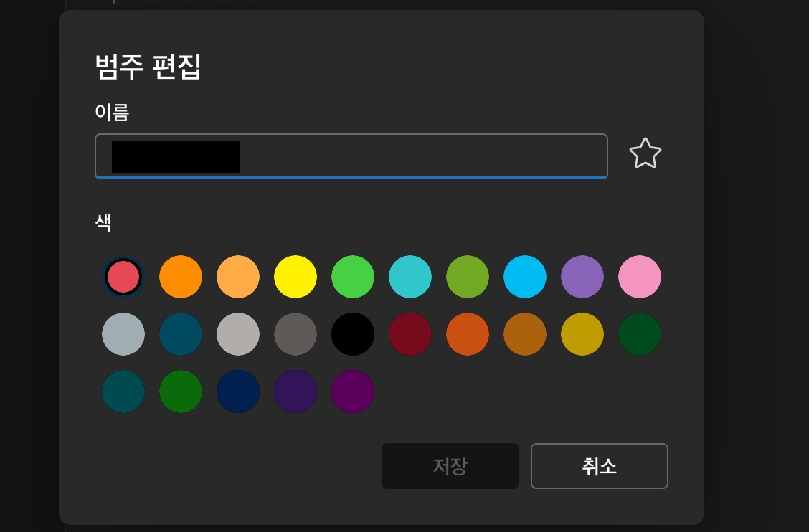Mark this category as favorite with the star
Image resolution: width=809 pixels, height=532 pixels.
[644, 153]
